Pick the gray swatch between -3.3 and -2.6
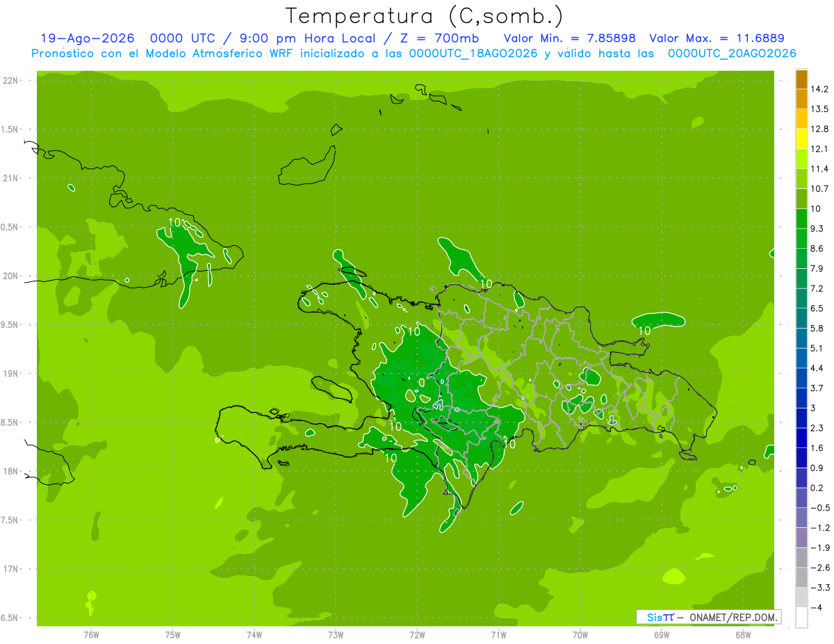Image resolution: width=834 pixels, height=644 pixels. point(801,577)
